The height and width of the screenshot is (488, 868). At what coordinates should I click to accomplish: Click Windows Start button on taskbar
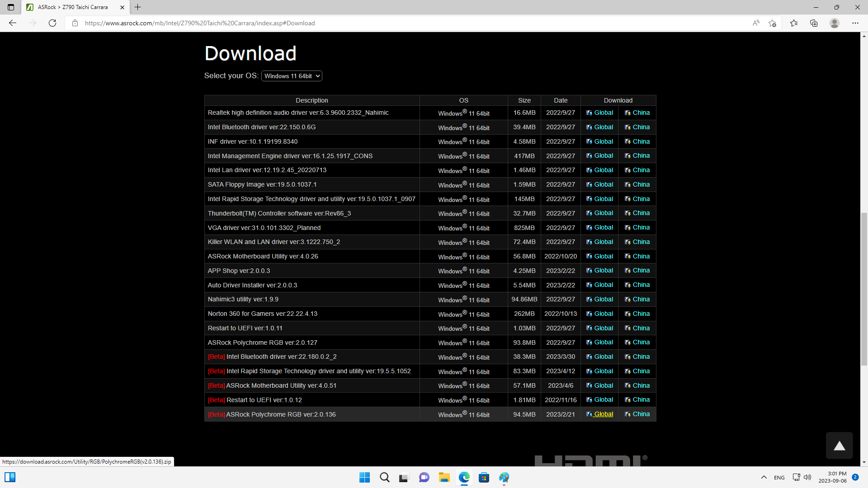pos(364,477)
